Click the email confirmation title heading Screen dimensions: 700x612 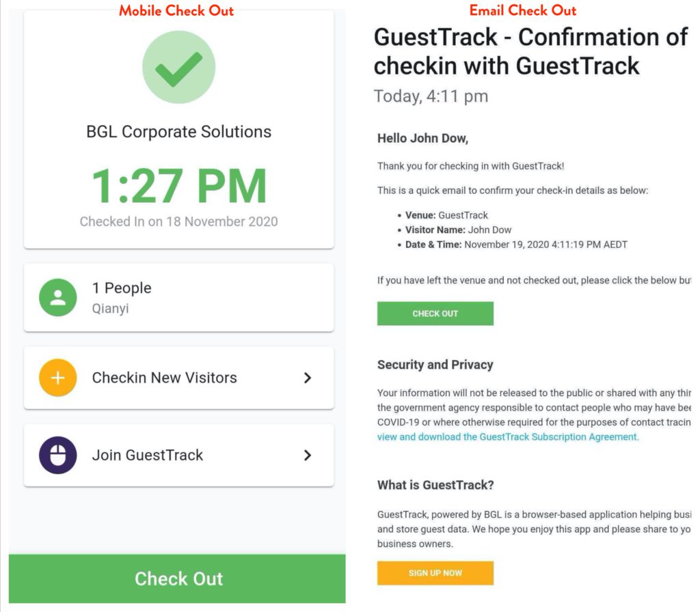pos(530,51)
